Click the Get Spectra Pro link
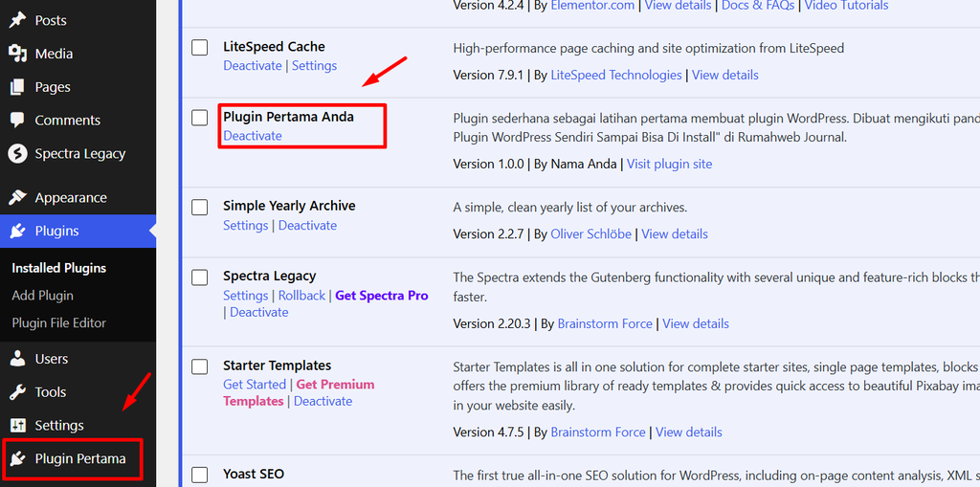Screen dimensions: 980x487 pos(382,295)
